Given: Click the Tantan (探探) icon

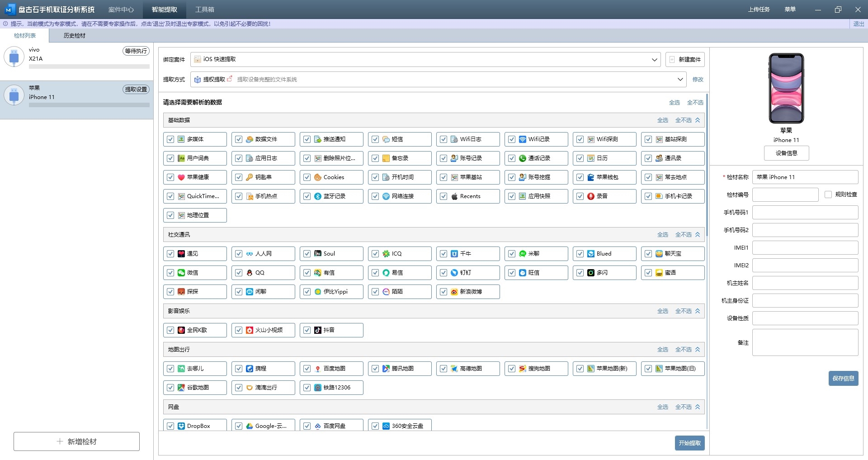Looking at the screenshot, I should pos(181,292).
